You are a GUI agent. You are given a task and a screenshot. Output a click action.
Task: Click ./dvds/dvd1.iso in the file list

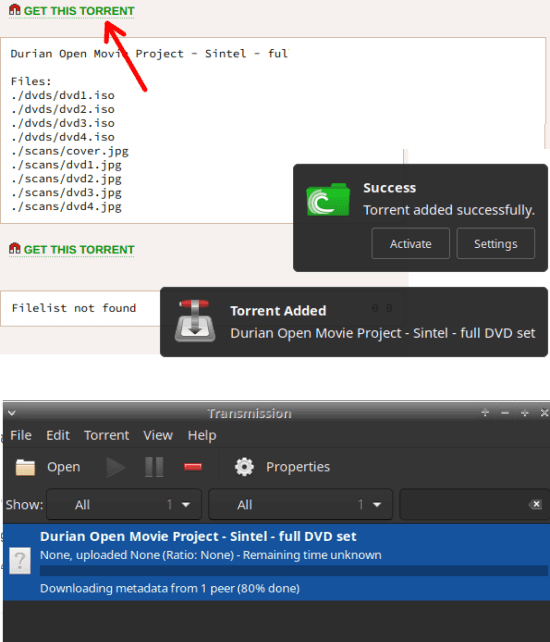point(63,95)
